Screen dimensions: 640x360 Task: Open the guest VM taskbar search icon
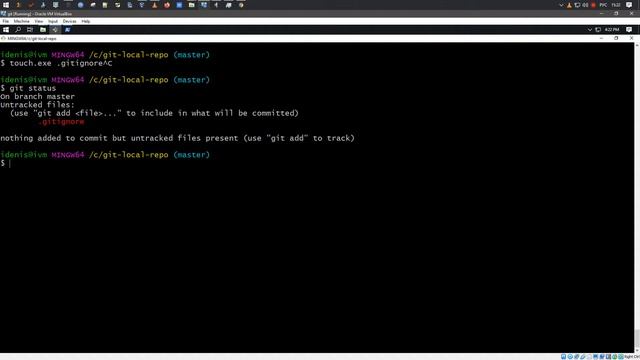tap(18, 30)
